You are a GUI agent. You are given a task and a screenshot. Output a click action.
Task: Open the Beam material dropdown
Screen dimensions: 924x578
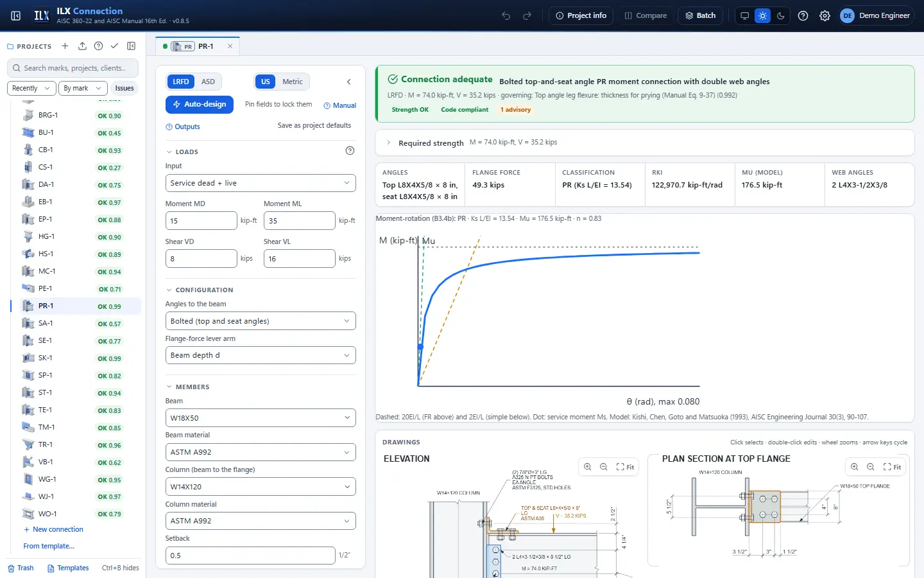(261, 452)
